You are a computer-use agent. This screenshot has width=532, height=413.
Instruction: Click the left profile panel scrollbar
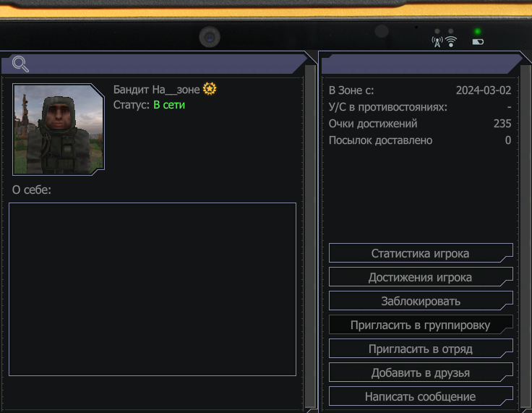point(310,236)
